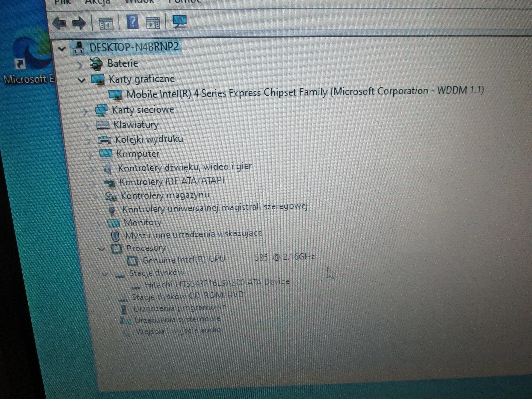Click the Kontrolery magazynu icon

111,196
